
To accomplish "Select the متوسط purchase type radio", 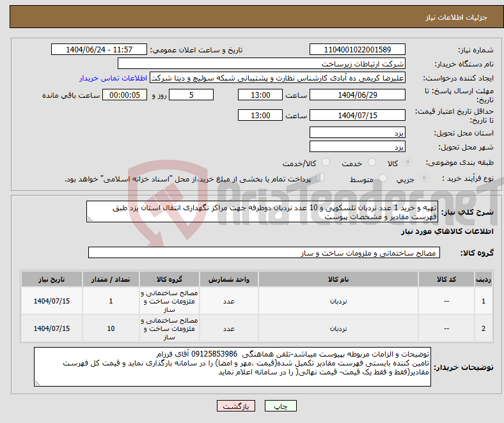I will [x=382, y=178].
